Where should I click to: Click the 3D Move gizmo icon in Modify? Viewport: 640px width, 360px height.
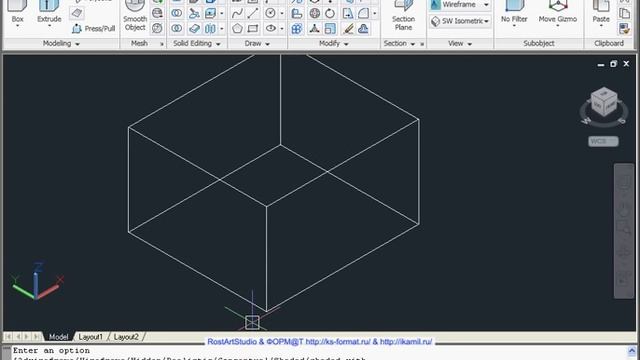tap(314, 29)
